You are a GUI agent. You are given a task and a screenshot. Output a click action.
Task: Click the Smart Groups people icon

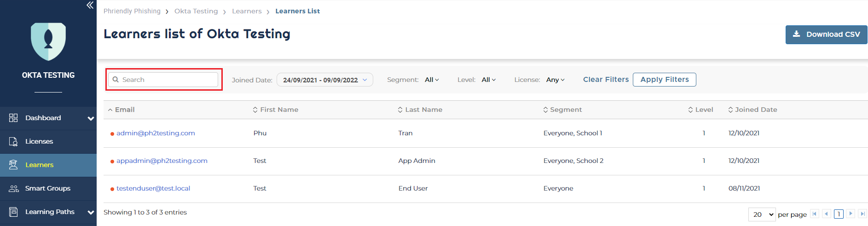(x=14, y=188)
